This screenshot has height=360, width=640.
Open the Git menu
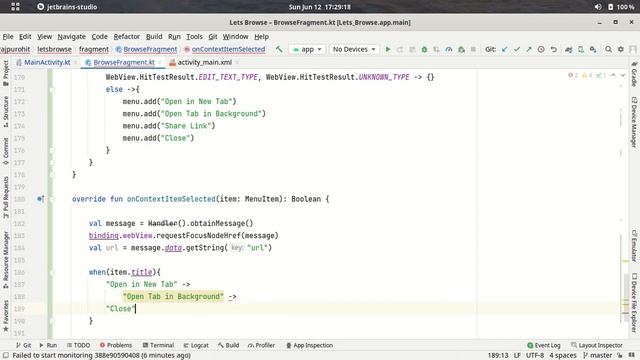pos(213,37)
